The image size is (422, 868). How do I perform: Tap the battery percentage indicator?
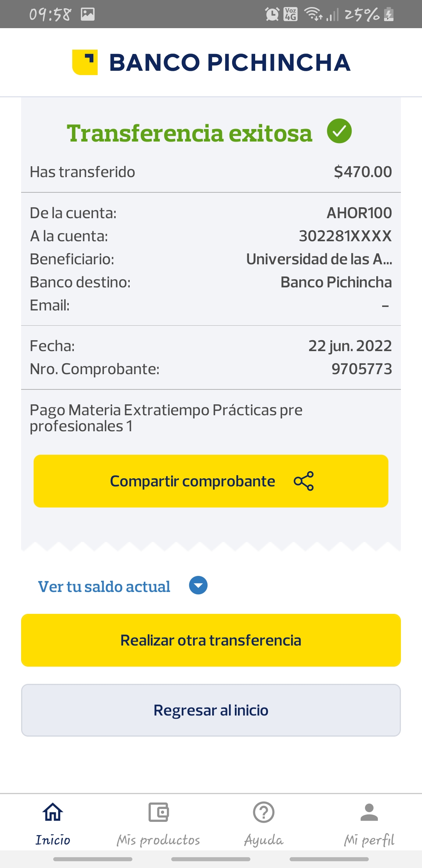(x=362, y=14)
